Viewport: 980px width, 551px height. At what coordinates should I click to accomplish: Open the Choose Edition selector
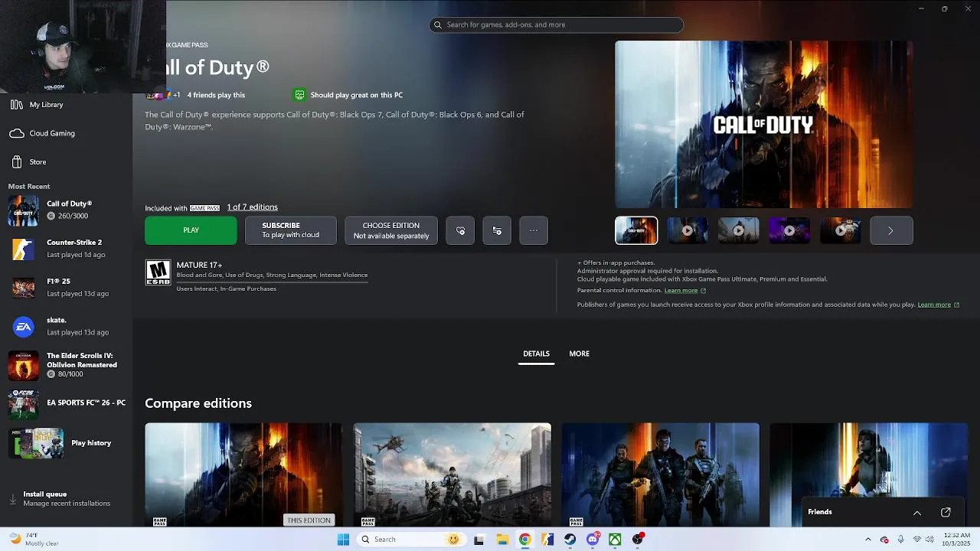click(x=391, y=230)
